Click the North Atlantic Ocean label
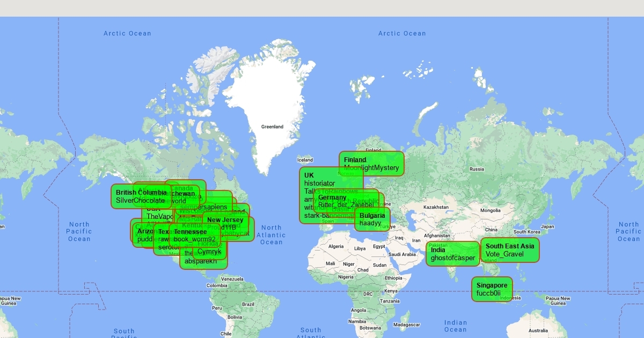This screenshot has width=644, height=338. click(x=272, y=235)
